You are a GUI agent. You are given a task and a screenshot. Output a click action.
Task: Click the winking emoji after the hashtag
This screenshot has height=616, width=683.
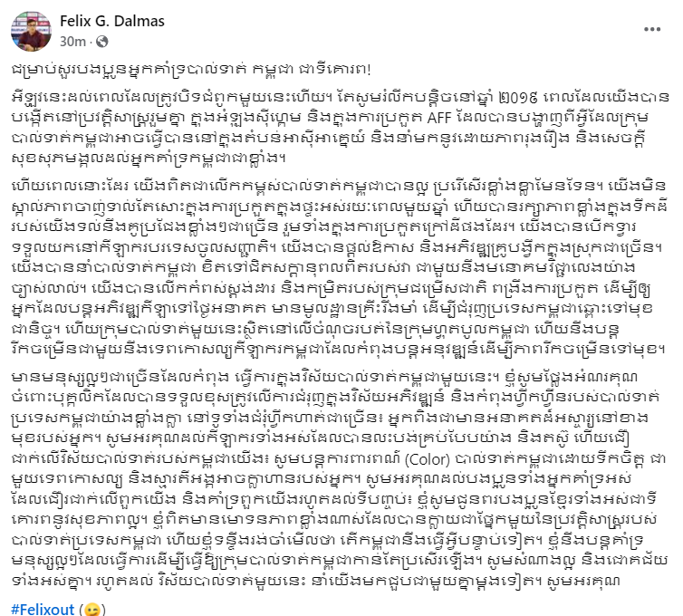click(91, 610)
